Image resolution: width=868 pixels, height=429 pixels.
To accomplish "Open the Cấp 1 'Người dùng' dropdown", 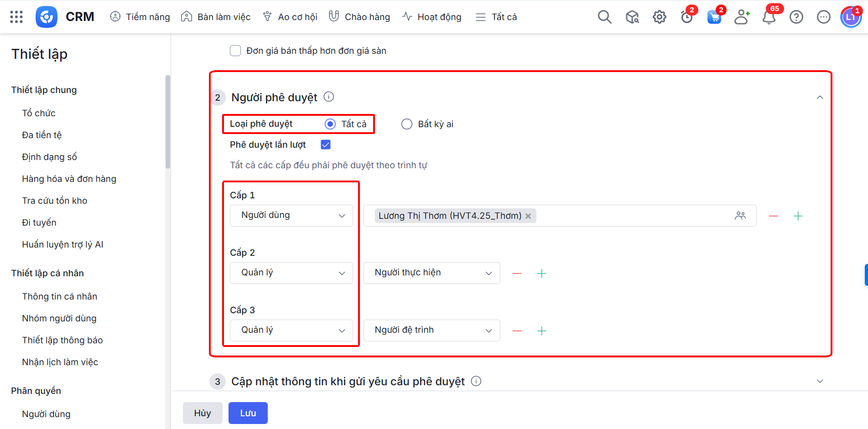I will click(x=291, y=216).
